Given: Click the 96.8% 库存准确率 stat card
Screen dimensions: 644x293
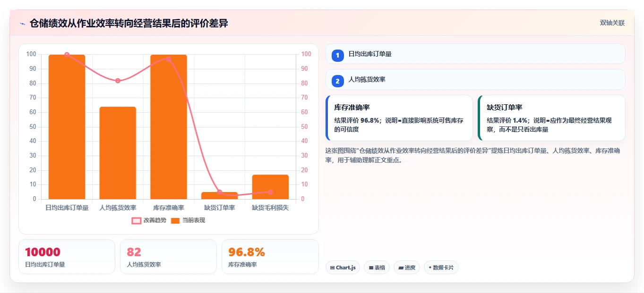Looking at the screenshot, I should tap(270, 257).
